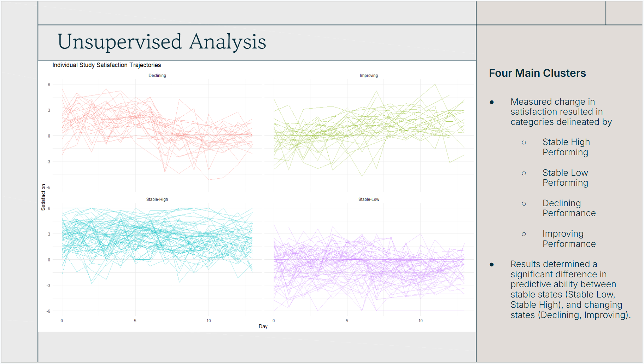Click the "Improving" facet label above green chart

368,76
